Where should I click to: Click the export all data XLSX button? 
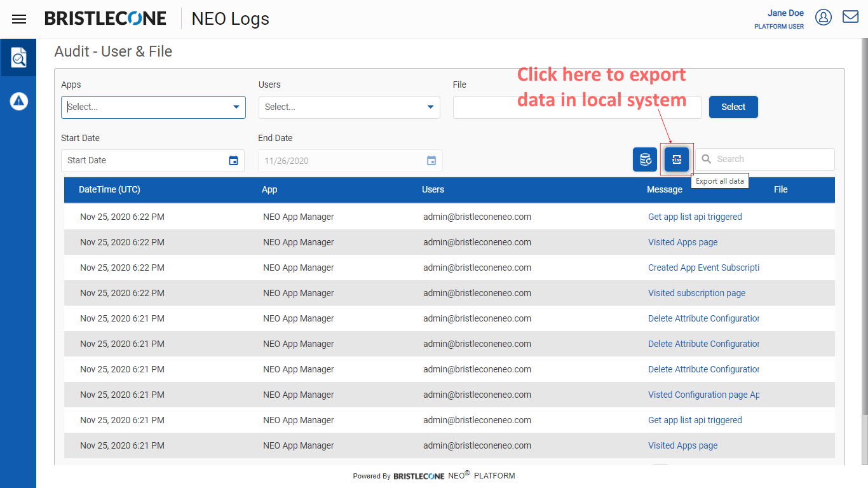(677, 159)
